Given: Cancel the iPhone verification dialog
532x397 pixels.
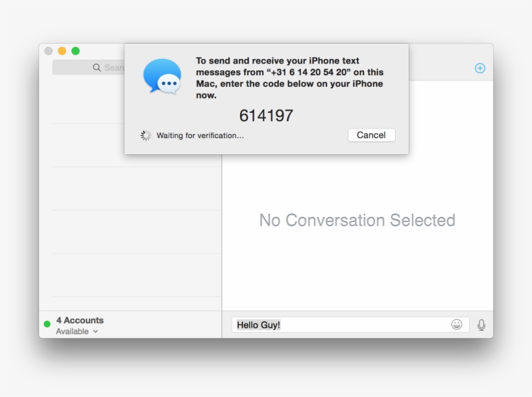Looking at the screenshot, I should [x=371, y=135].
